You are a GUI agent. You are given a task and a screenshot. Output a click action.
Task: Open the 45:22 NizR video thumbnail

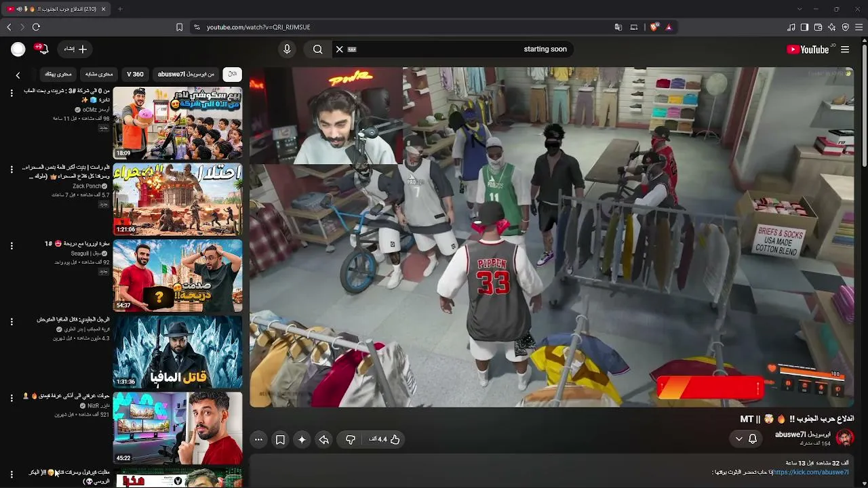point(178,428)
